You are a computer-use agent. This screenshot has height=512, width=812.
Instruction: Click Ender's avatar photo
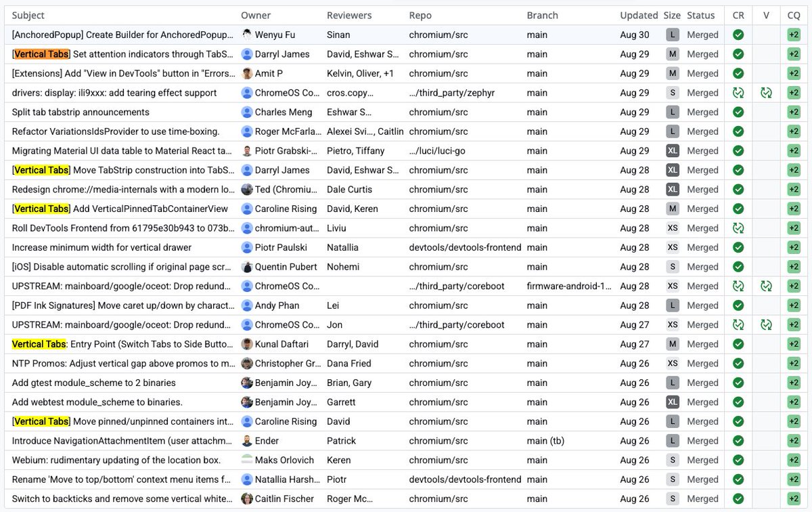coord(247,441)
